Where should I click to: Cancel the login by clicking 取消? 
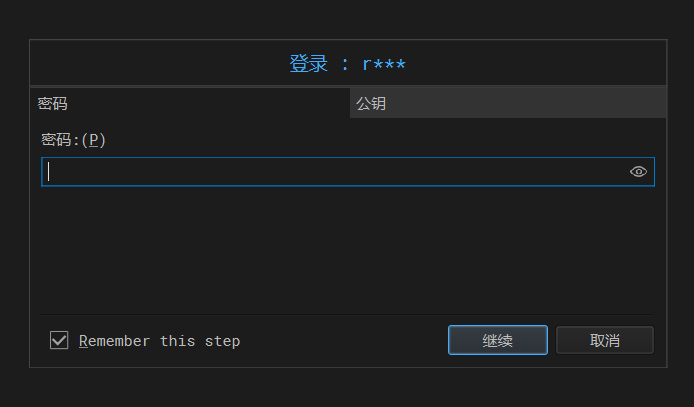[605, 340]
